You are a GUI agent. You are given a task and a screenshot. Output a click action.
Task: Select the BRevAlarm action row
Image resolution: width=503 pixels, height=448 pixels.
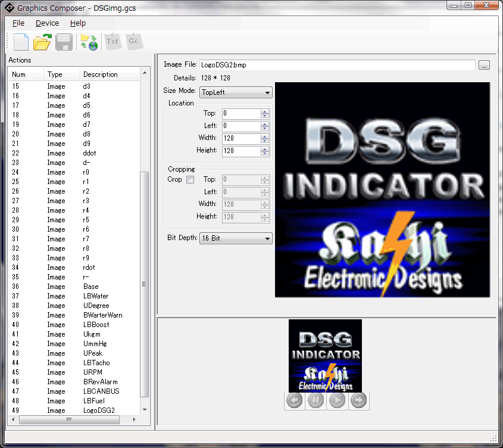[x=74, y=382]
